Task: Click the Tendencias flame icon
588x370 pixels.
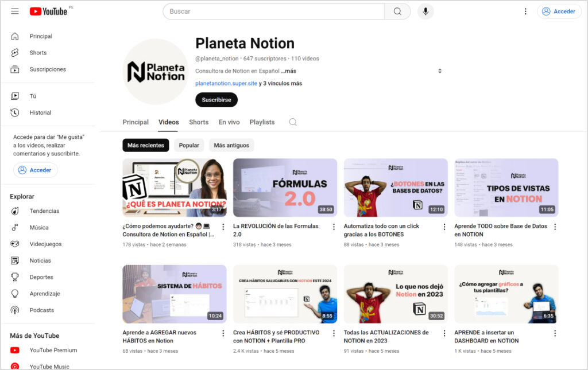Action: [x=14, y=211]
